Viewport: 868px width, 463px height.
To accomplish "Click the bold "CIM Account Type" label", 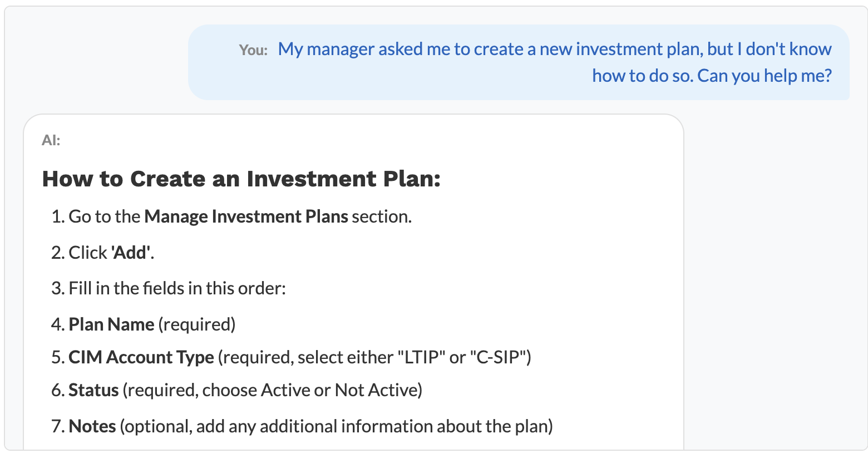I will pyautogui.click(x=141, y=357).
